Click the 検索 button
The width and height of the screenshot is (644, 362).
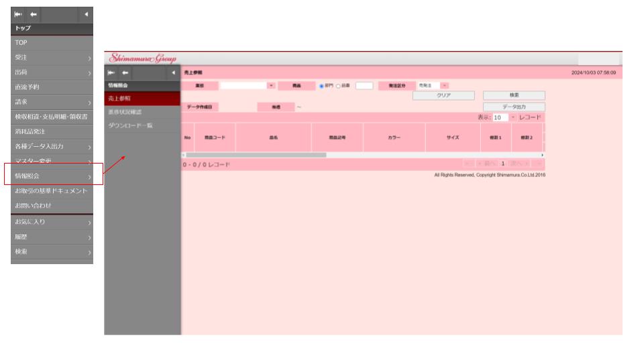(514, 96)
